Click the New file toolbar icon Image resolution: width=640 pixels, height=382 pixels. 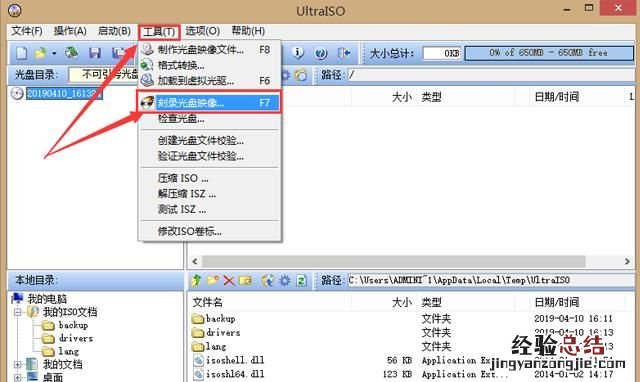(22, 53)
